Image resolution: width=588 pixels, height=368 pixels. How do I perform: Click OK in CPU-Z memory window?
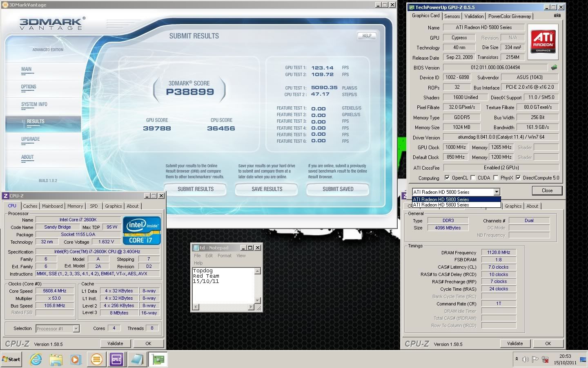(x=548, y=343)
